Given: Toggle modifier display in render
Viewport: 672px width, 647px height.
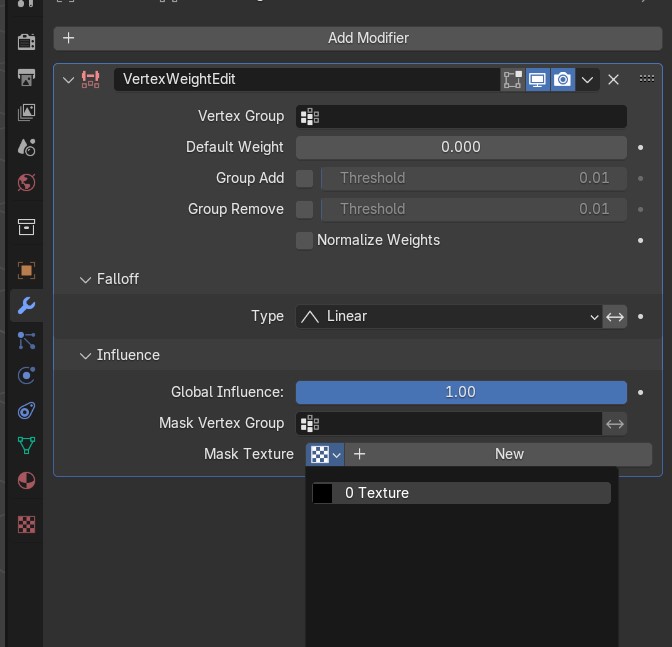Looking at the screenshot, I should click(563, 80).
